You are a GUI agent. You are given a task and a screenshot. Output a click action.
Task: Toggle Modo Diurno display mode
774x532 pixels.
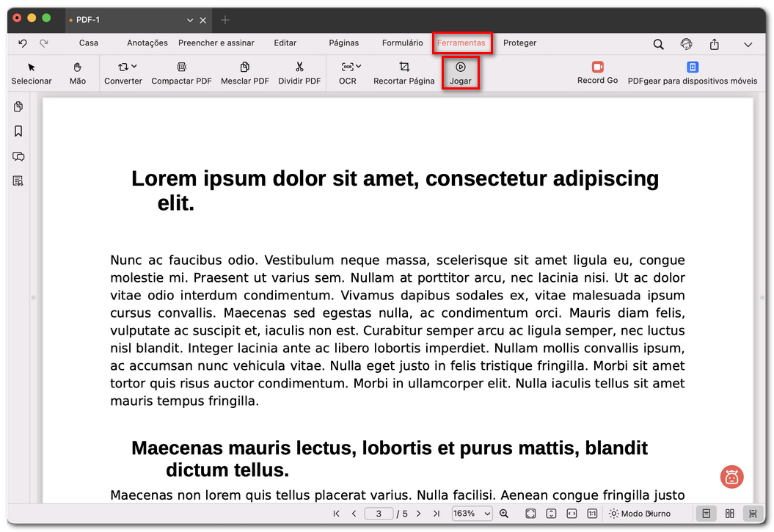click(640, 513)
